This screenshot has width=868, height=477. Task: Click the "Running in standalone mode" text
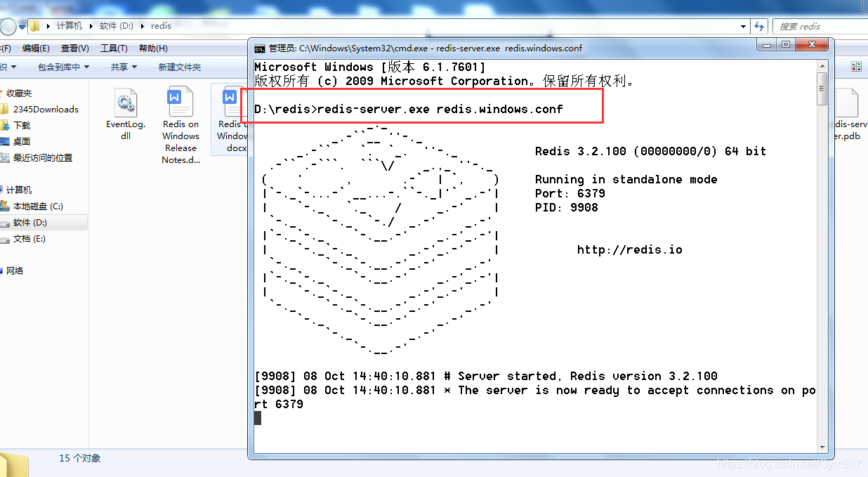tap(626, 179)
